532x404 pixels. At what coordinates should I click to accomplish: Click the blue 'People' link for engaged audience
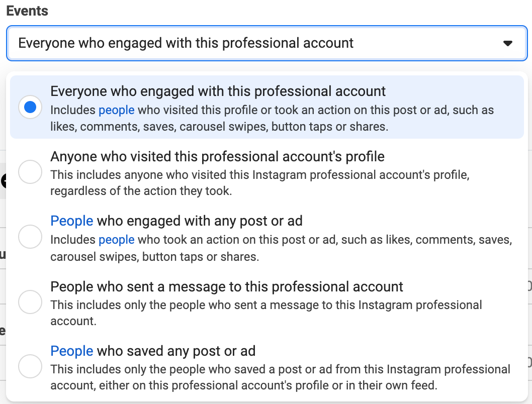pyautogui.click(x=71, y=221)
